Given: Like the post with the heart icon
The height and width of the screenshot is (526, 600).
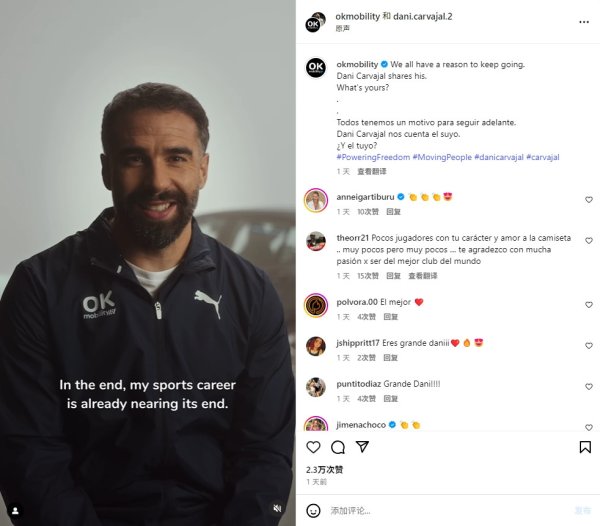Looking at the screenshot, I should [313, 447].
